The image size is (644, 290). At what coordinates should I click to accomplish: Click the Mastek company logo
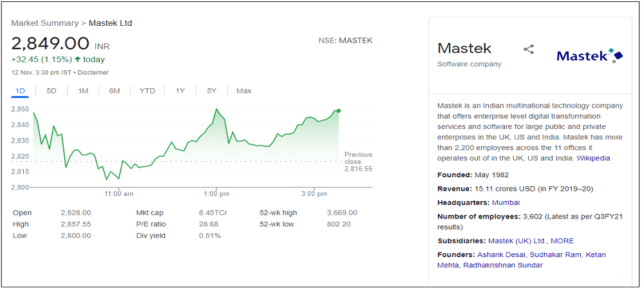click(x=590, y=55)
